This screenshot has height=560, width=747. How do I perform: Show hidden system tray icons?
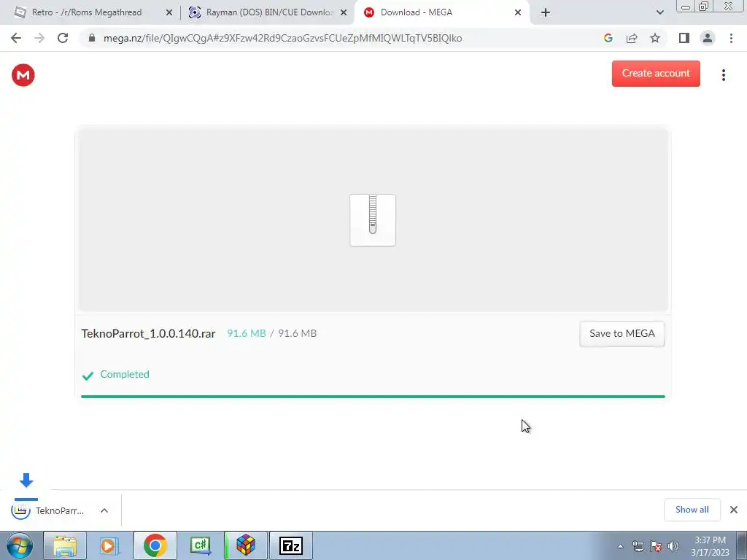[x=620, y=546]
